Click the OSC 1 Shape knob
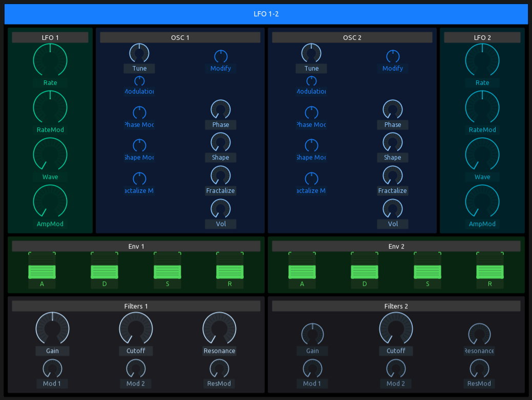This screenshot has width=532, height=400. [x=221, y=142]
